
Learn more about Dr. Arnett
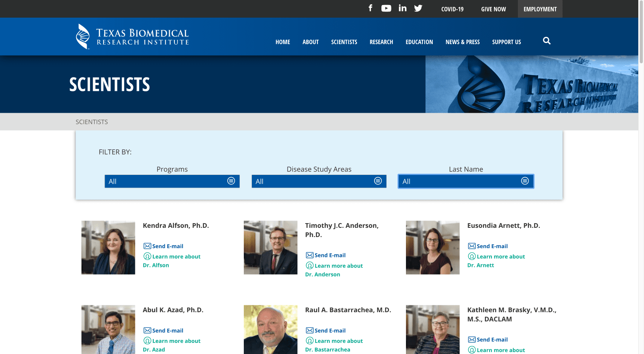[496, 261]
